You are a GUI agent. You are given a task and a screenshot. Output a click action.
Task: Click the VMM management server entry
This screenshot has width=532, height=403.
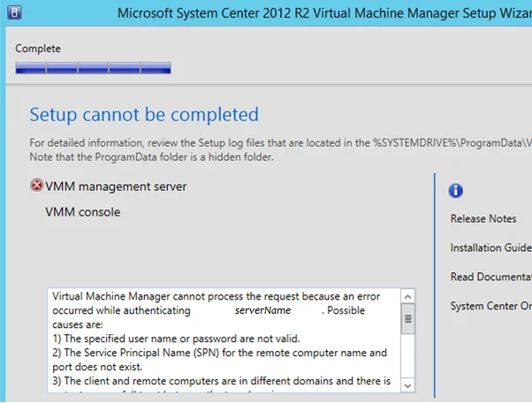click(x=116, y=186)
